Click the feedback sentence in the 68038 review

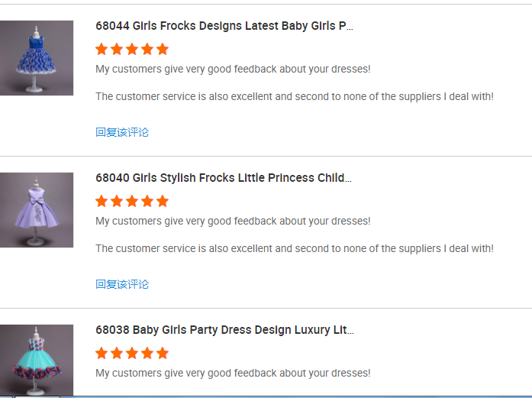tap(233, 374)
